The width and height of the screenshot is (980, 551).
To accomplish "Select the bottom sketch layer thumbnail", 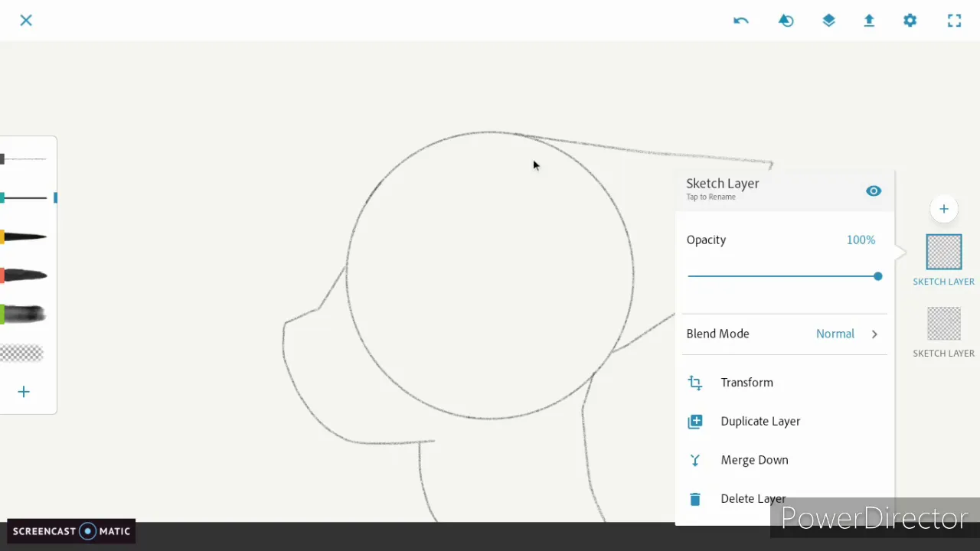I will click(943, 324).
